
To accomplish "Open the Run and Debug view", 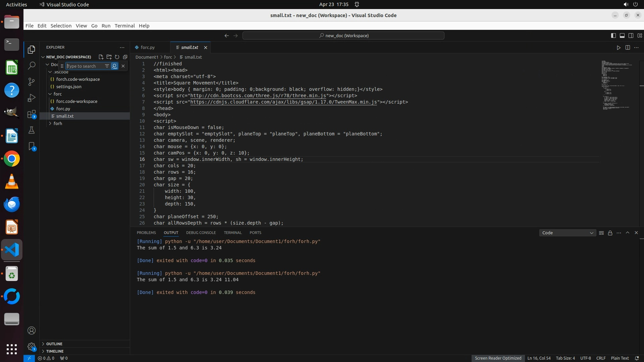I will [32, 98].
